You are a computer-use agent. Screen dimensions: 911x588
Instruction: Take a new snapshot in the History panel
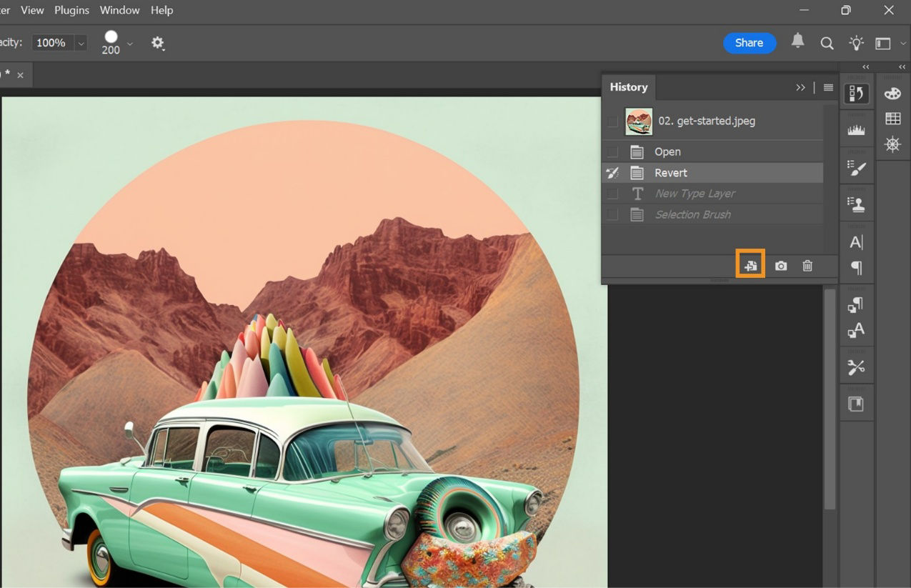pos(780,265)
